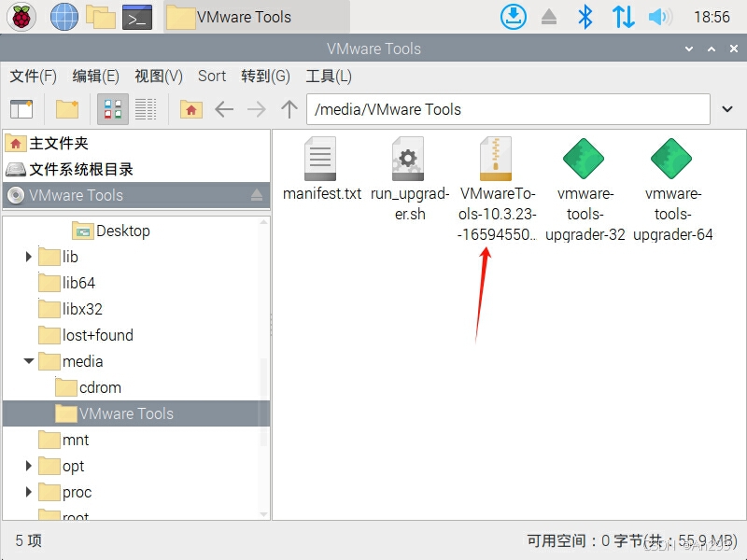The width and height of the screenshot is (747, 560).
Task: Open the 文件(F) menu
Action: click(x=34, y=77)
